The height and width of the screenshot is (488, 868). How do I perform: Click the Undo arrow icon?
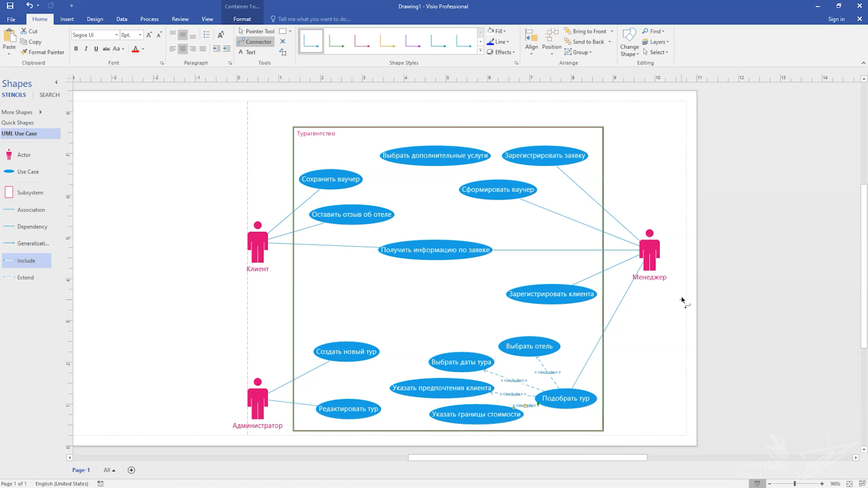coord(29,6)
